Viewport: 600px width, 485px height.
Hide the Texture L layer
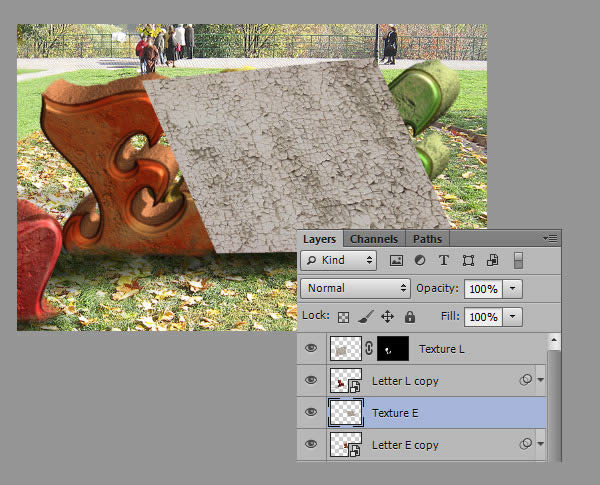coord(310,349)
